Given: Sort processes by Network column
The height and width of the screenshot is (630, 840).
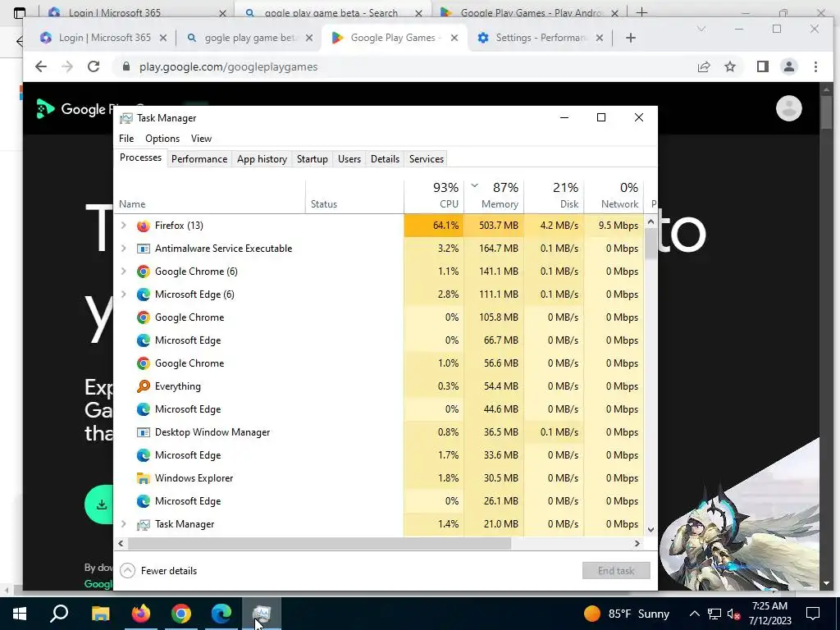Looking at the screenshot, I should click(614, 196).
